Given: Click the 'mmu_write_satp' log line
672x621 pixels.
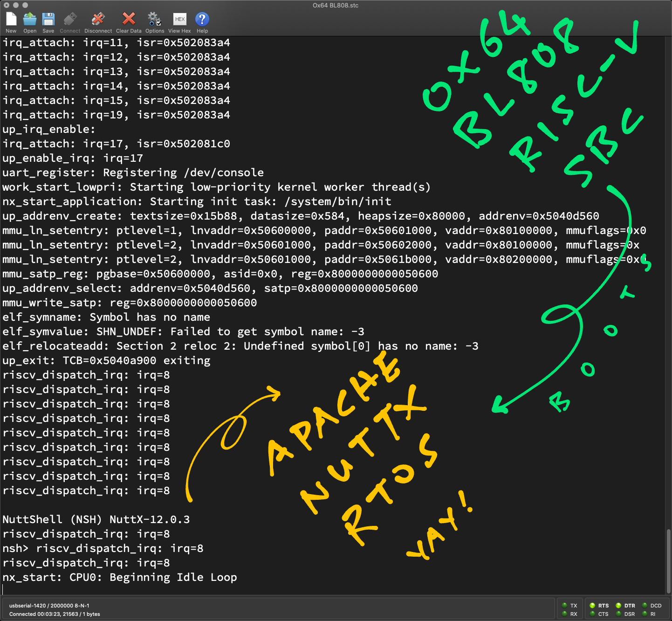Looking at the screenshot, I should 130,303.
